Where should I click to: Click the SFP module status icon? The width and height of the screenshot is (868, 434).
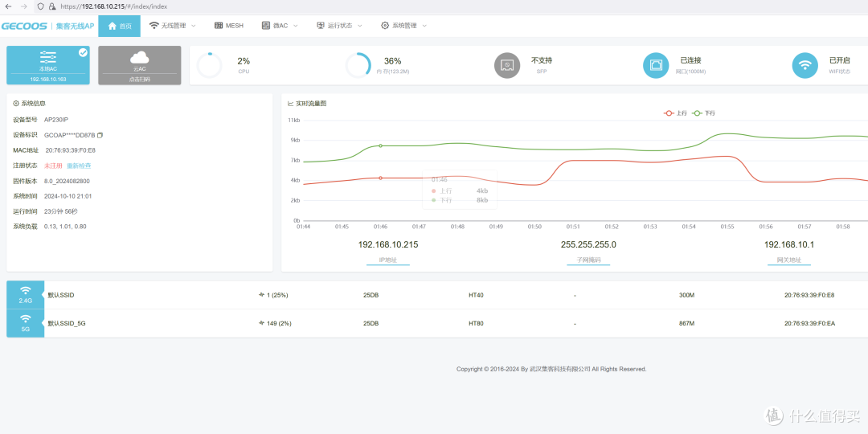click(507, 66)
